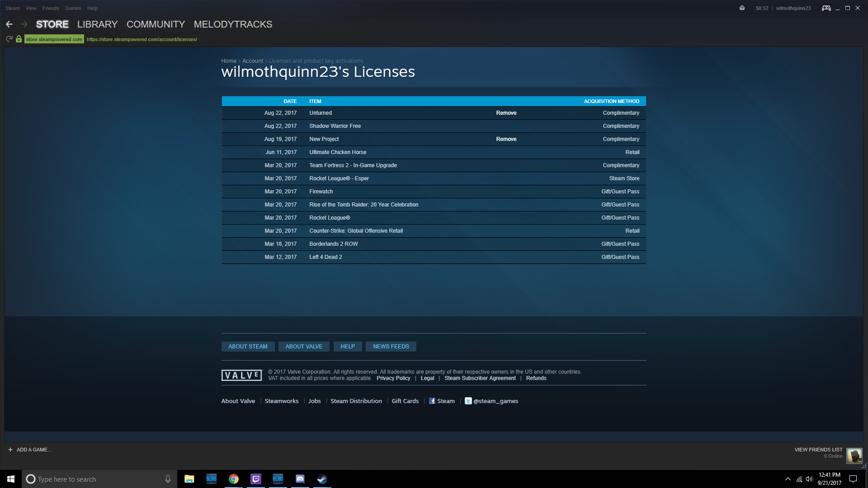868x488 pixels.
Task: Open the MELODYTRACKS profile tab
Action: tap(233, 24)
